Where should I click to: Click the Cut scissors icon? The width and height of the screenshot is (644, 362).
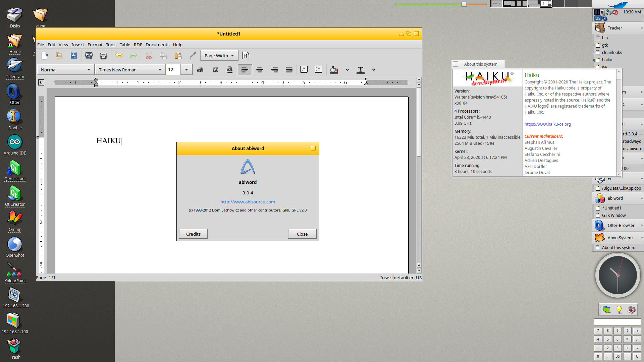tap(149, 56)
